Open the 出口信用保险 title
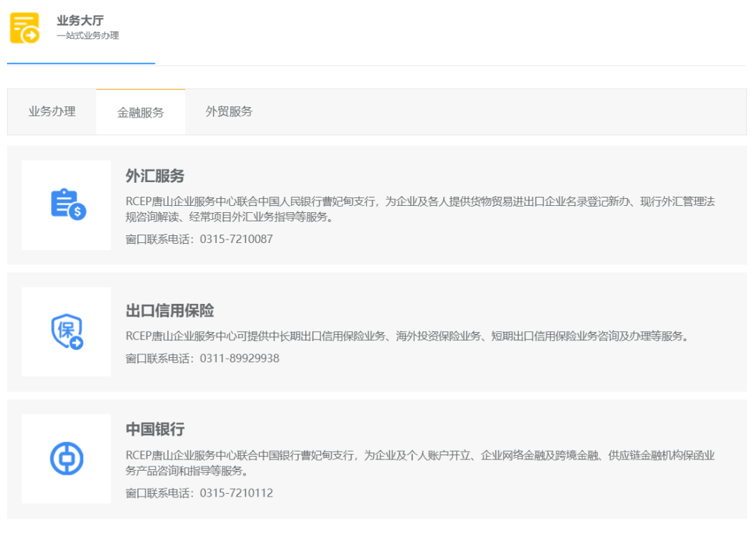Viewport: 756px width, 554px height. pyautogui.click(x=169, y=310)
